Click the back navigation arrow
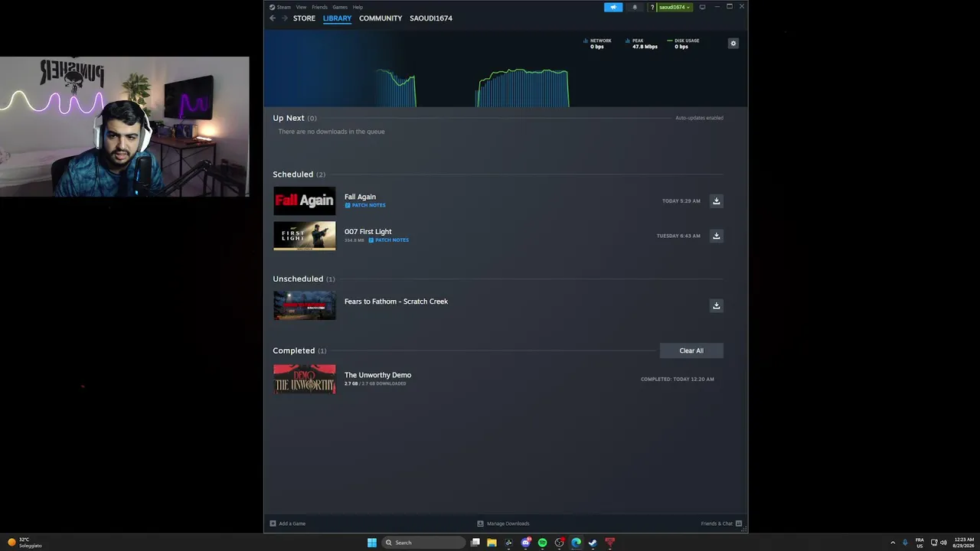Viewport: 980px width, 551px height. coord(273,18)
